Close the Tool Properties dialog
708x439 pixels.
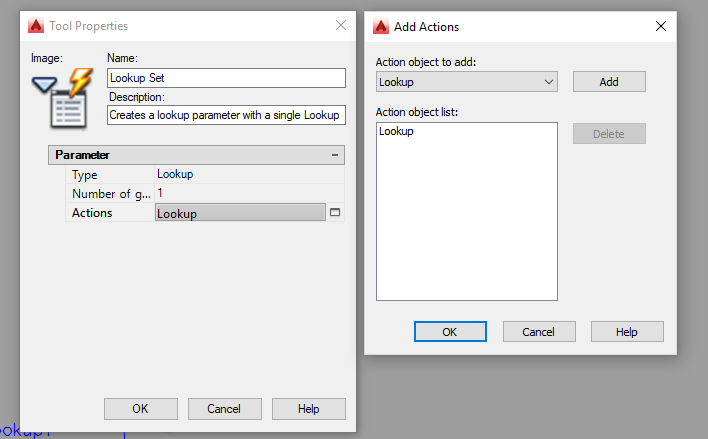coord(341,26)
